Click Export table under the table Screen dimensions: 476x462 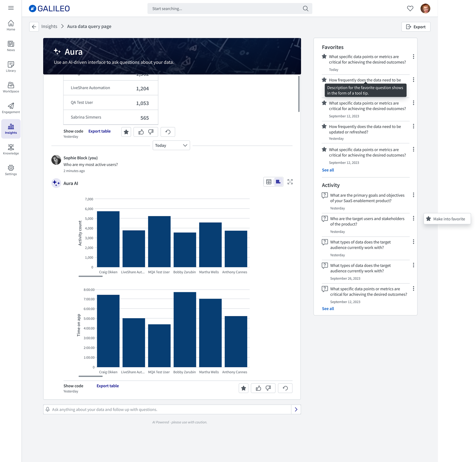point(99,131)
